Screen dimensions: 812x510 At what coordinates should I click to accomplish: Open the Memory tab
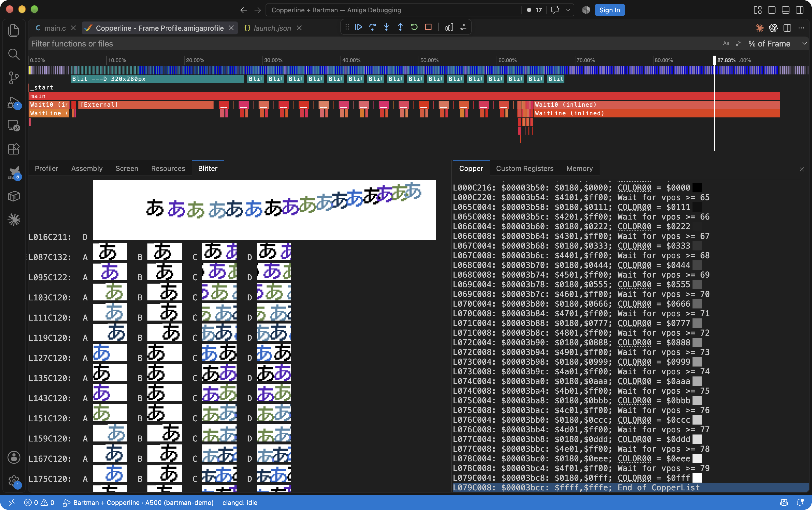click(579, 168)
